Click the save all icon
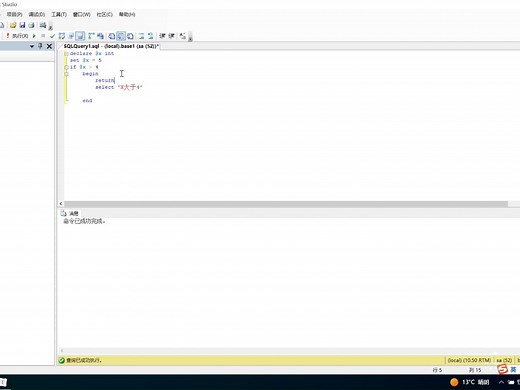This screenshot has height=390, width=520. 31,25
